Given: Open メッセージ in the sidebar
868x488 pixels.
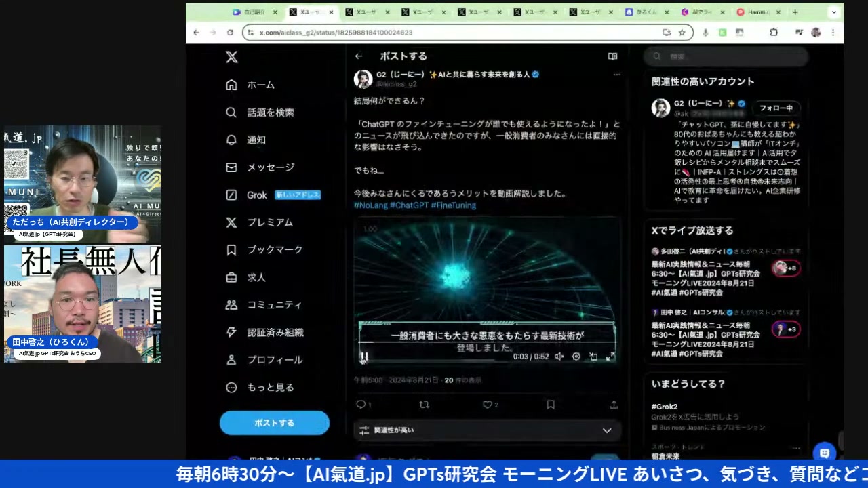Looking at the screenshot, I should coord(260,167).
